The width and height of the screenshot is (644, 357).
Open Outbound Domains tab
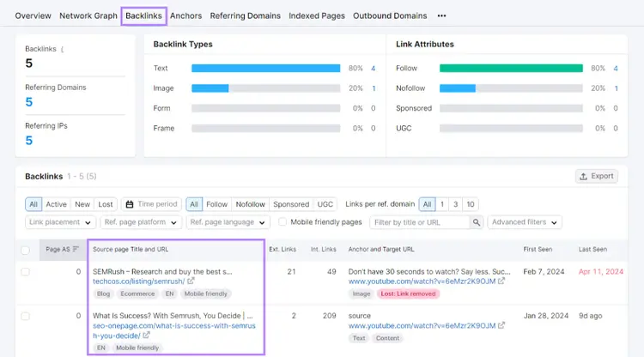(x=390, y=16)
